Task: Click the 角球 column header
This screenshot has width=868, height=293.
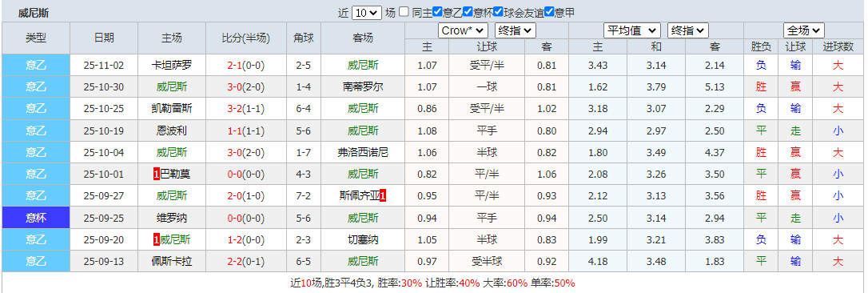Action: click(x=304, y=38)
